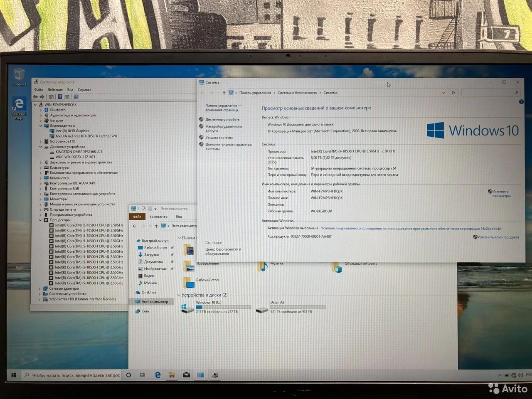Image resolution: width=532 pixels, height=399 pixels.
Task: Select Загрузки in Explorer sidebar
Action: pos(151,255)
